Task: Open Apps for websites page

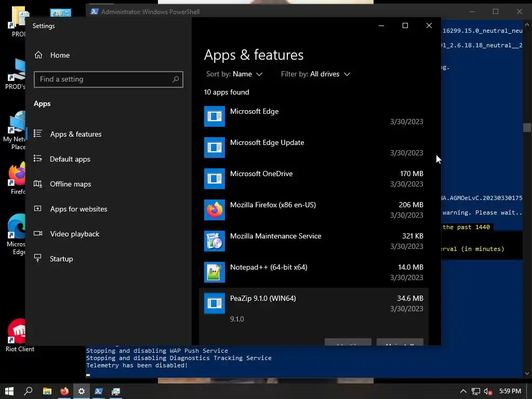Action: point(78,209)
